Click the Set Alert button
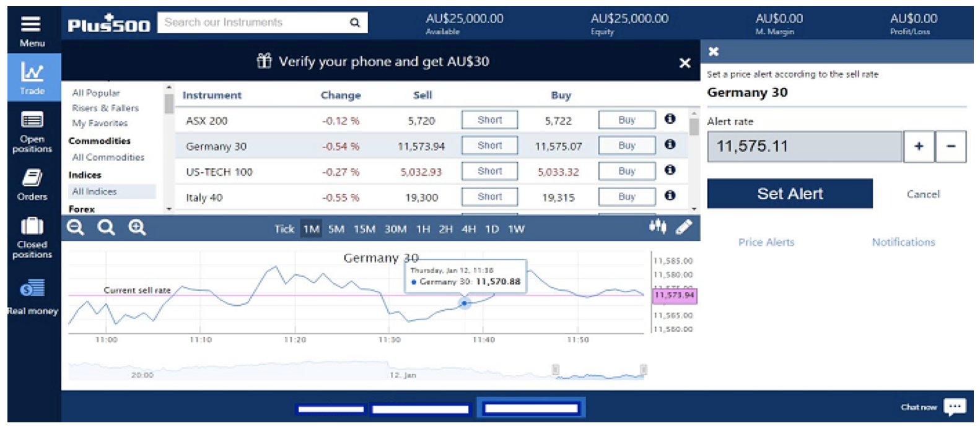Image resolution: width=980 pixels, height=431 pixels. pyautogui.click(x=790, y=194)
